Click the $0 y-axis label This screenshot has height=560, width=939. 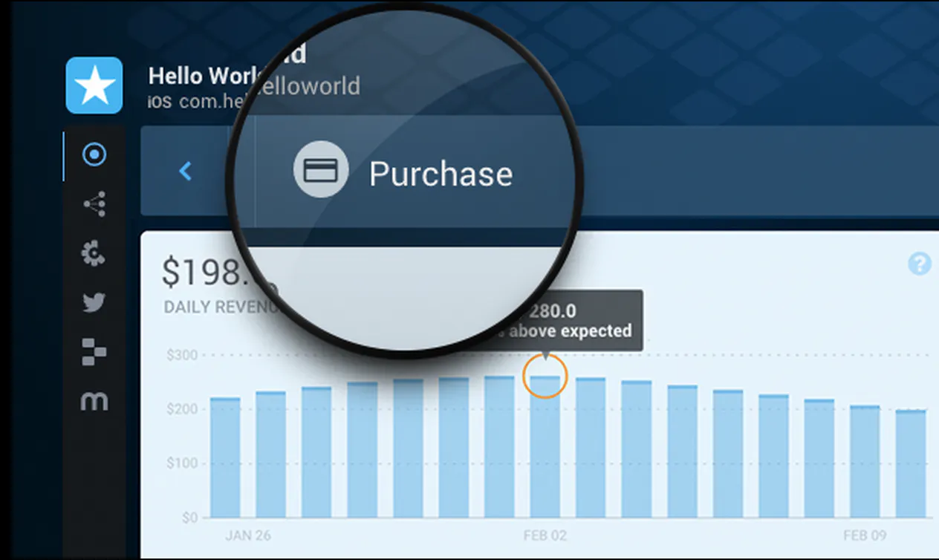pyautogui.click(x=189, y=517)
